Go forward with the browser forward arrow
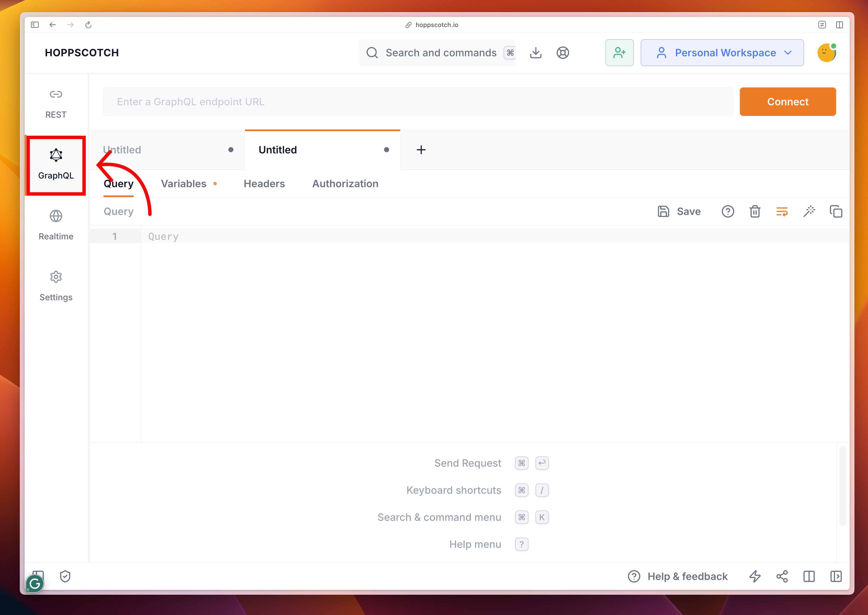 tap(70, 25)
